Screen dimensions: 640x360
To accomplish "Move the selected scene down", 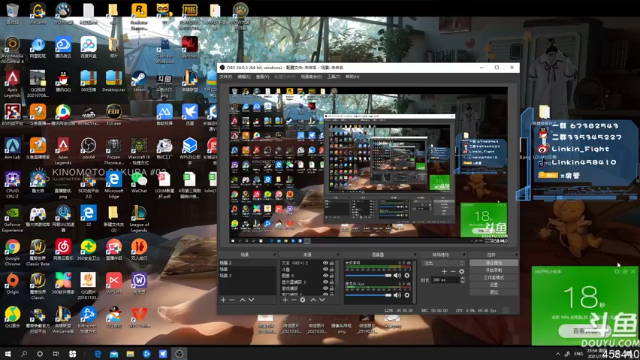I will [251, 300].
